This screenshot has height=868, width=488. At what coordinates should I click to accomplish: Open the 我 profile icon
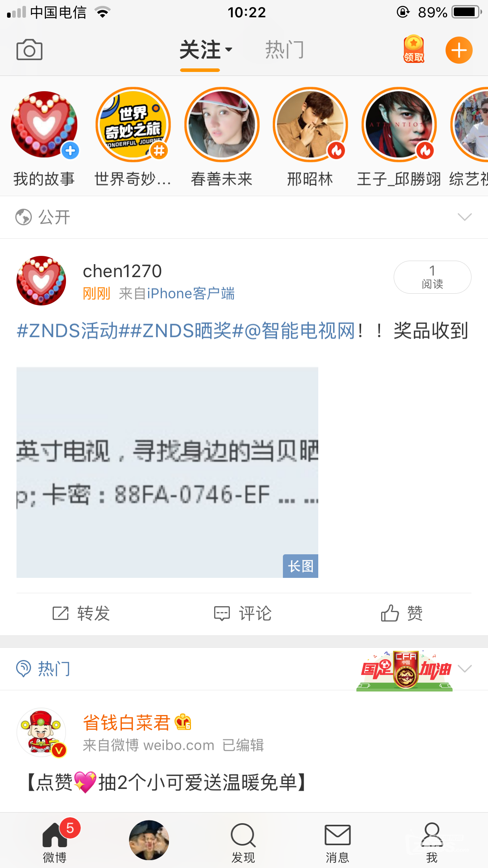click(x=432, y=835)
